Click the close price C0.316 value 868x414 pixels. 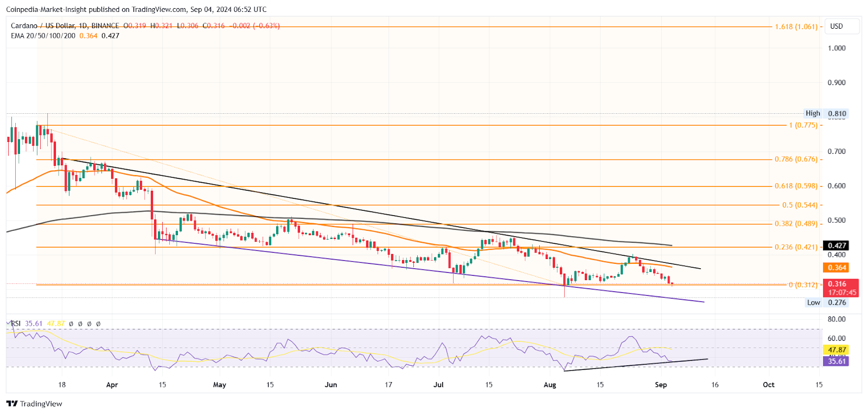tap(214, 26)
